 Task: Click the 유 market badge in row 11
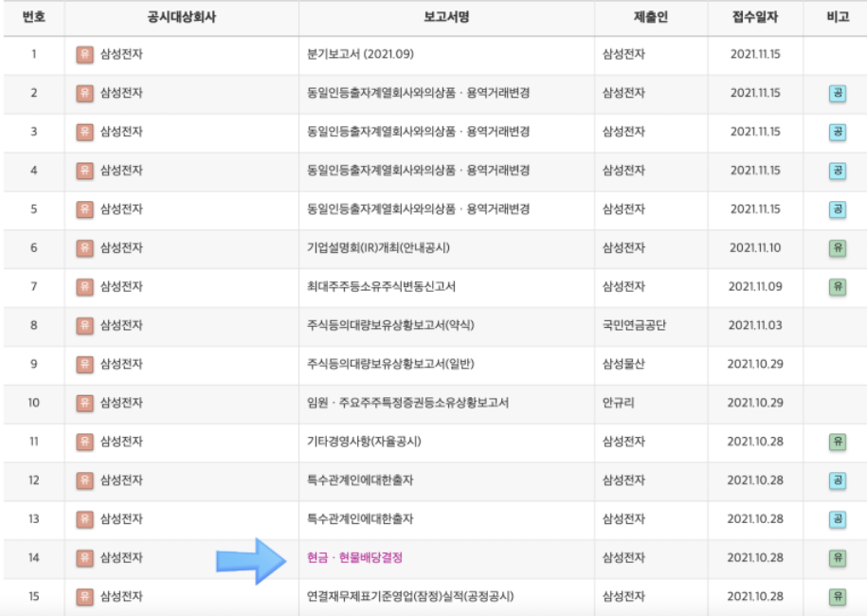pyautogui.click(x=84, y=442)
